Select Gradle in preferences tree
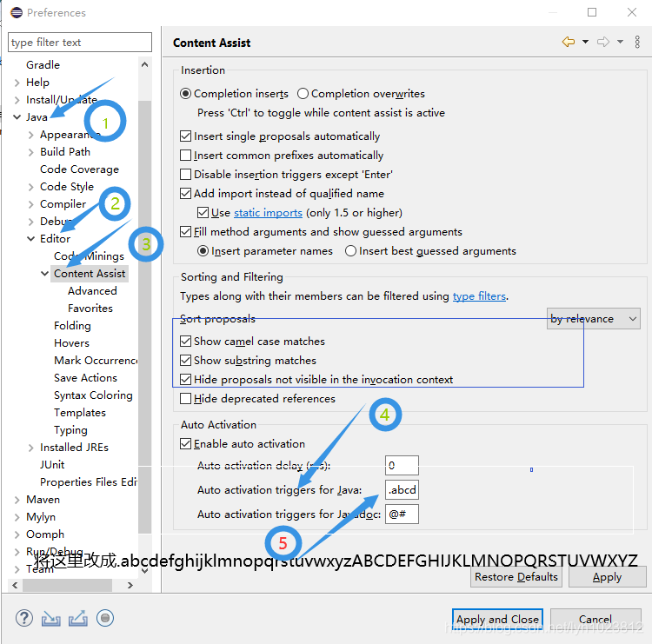 (43, 65)
